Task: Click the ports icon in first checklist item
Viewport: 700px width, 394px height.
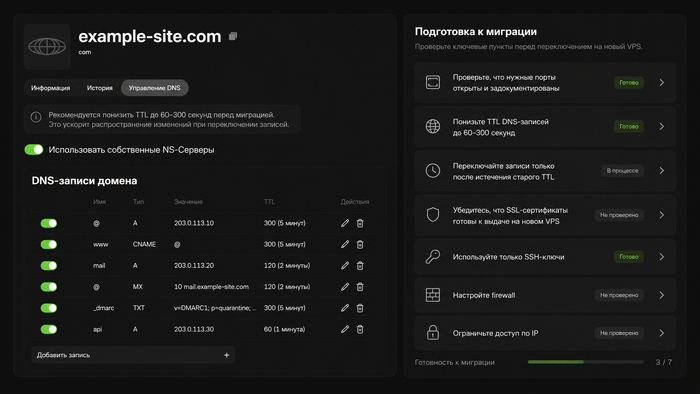Action: [433, 83]
